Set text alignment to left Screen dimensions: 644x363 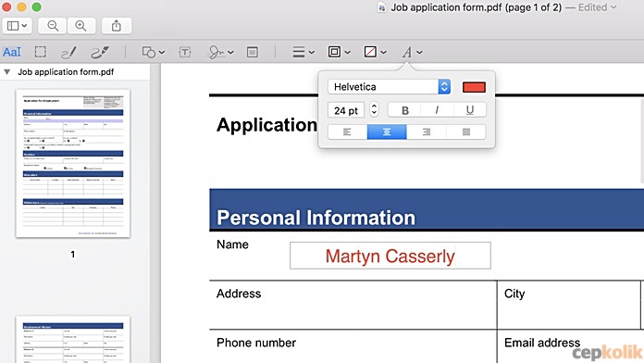(348, 132)
